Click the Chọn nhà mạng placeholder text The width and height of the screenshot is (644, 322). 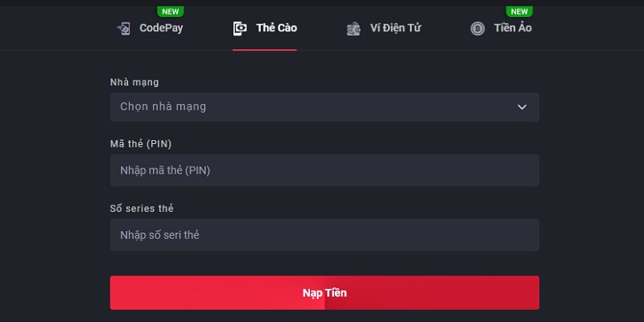tap(163, 106)
